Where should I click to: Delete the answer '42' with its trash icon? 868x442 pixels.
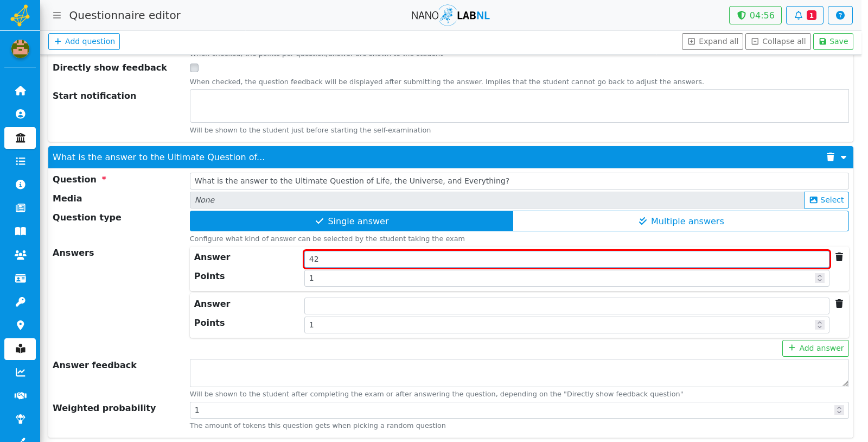839,257
